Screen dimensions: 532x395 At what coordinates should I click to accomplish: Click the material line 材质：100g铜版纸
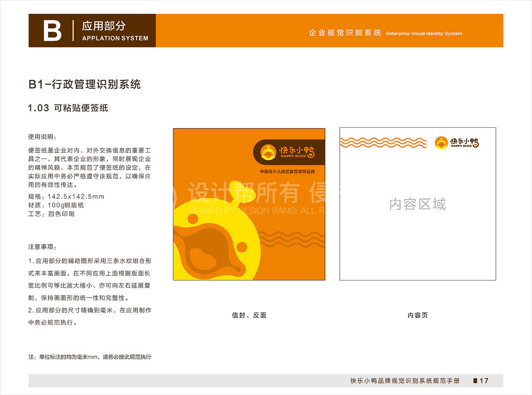(x=56, y=205)
